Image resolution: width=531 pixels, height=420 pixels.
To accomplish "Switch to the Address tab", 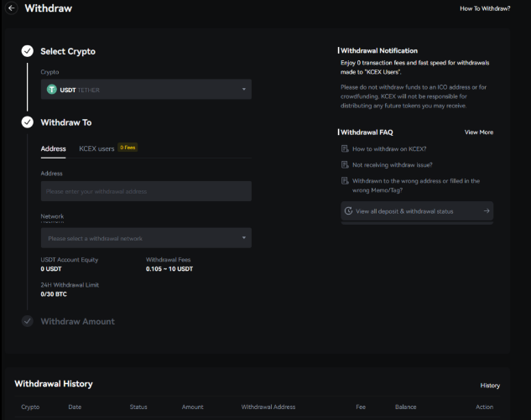I will (54, 148).
